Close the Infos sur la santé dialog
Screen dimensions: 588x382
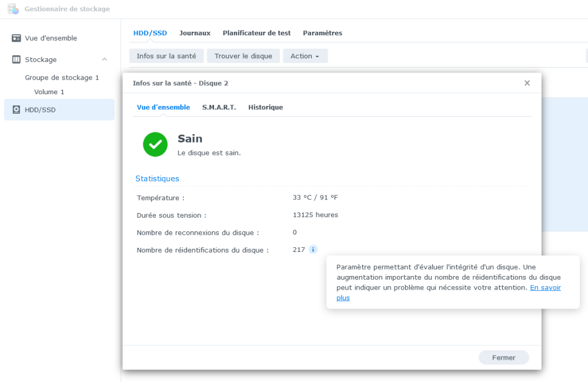click(527, 83)
